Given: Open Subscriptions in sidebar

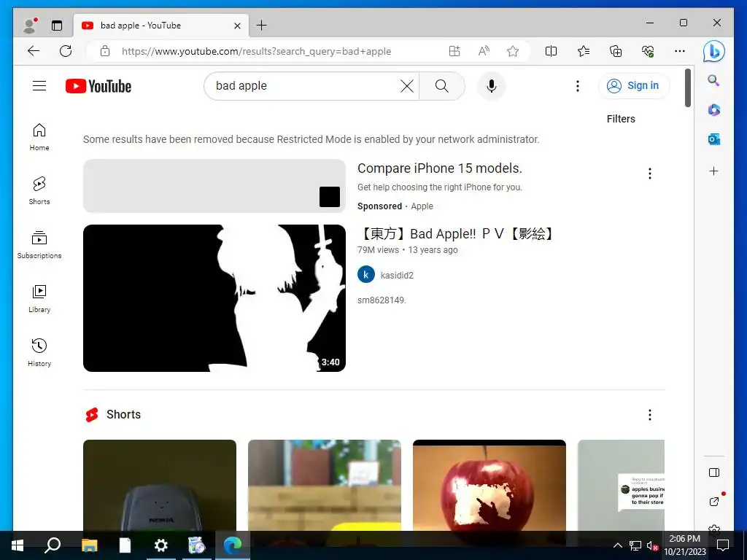Looking at the screenshot, I should click(x=39, y=245).
